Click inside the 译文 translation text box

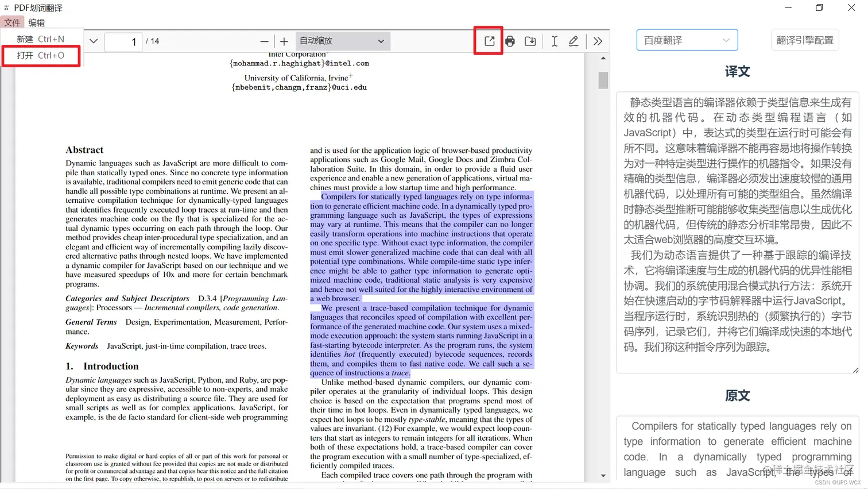[x=737, y=232]
